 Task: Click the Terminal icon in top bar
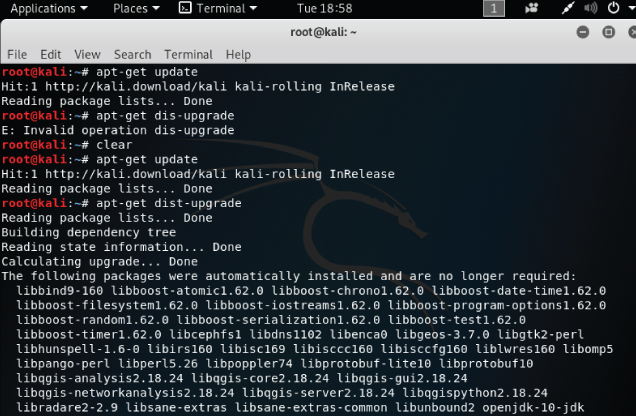point(185,8)
